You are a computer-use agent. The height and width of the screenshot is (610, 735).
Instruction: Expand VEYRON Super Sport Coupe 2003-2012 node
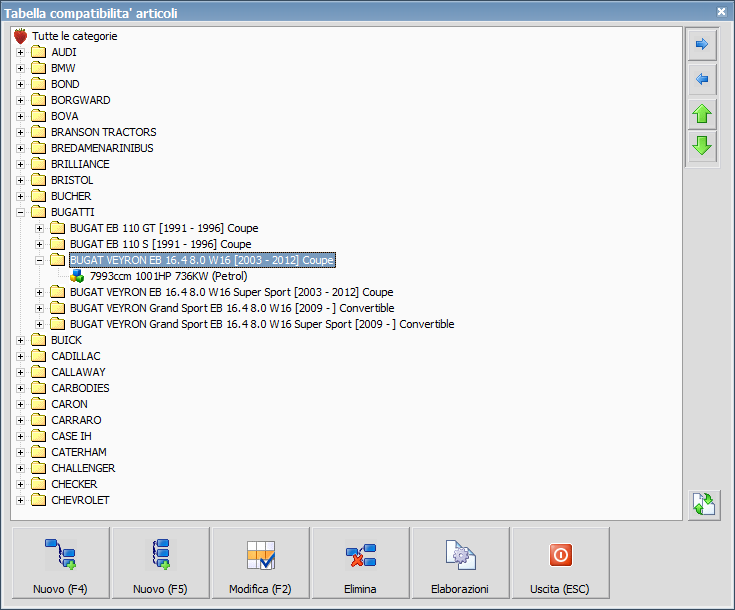coord(39,292)
